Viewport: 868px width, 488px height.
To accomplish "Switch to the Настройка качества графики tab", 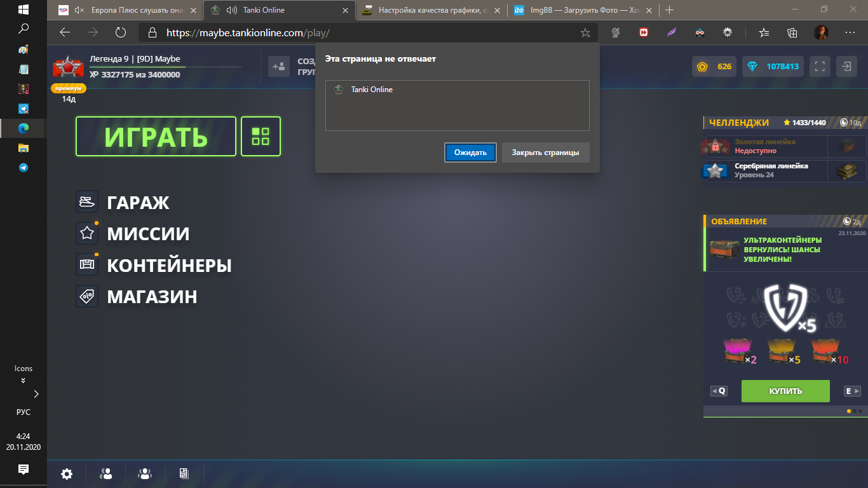I will [x=432, y=10].
